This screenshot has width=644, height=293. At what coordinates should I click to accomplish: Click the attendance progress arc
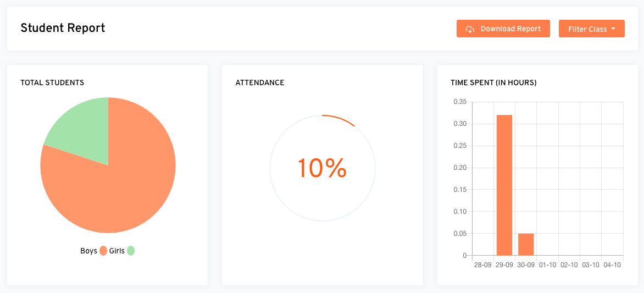pyautogui.click(x=341, y=119)
